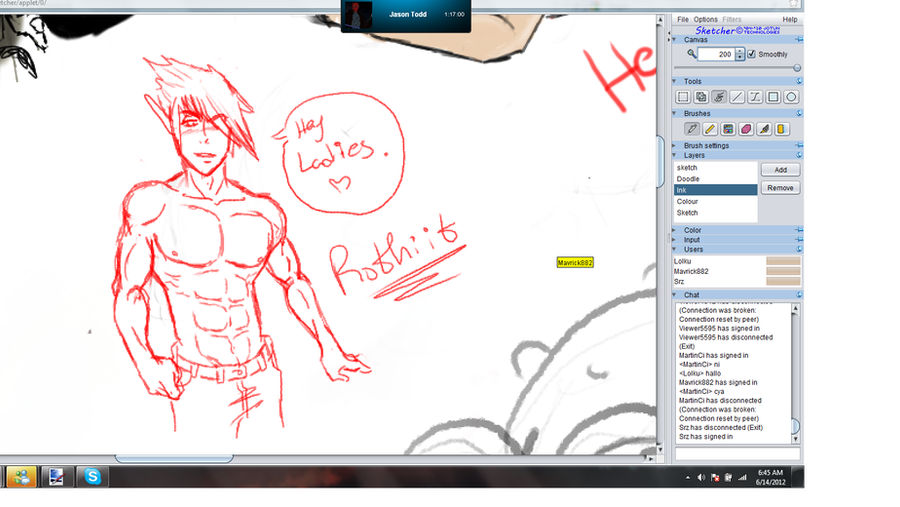The height and width of the screenshot is (507, 900).
Task: Collapse the Tools panel
Action: [x=674, y=81]
